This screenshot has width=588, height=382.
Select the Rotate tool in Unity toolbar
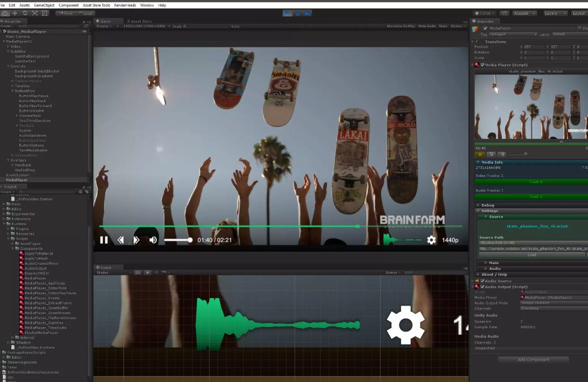[x=25, y=13]
